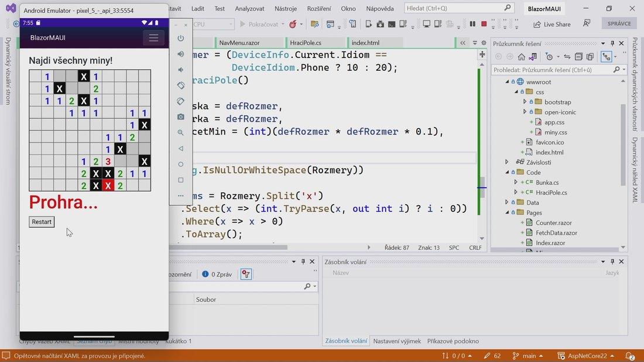Open emulator extended controls (three dots)
The width and height of the screenshot is (644, 362).
(x=181, y=196)
